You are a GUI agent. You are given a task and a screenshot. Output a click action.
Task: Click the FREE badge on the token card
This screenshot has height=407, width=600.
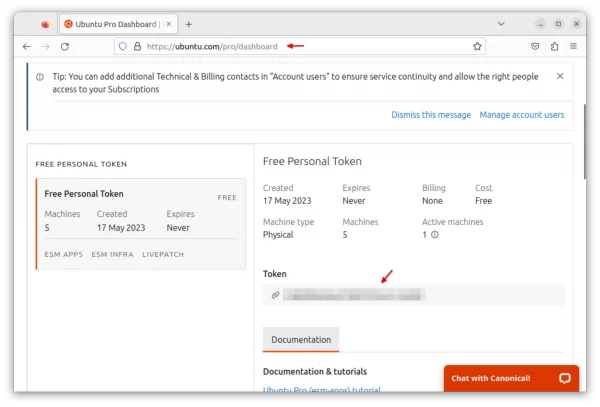point(227,197)
